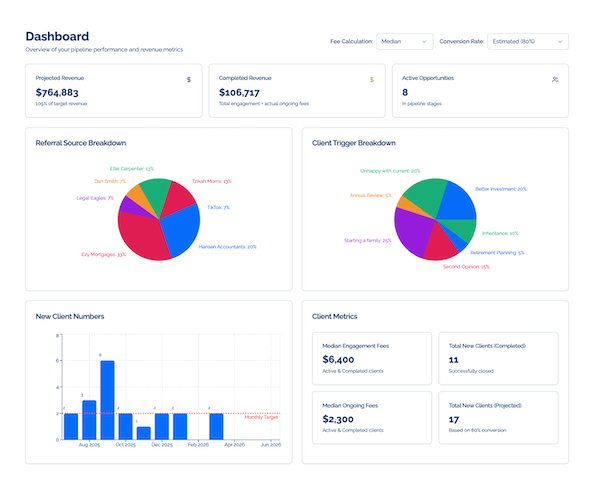This screenshot has width=600, height=501.
Task: Open the Median Engagement Fees card
Action: pyautogui.click(x=367, y=358)
